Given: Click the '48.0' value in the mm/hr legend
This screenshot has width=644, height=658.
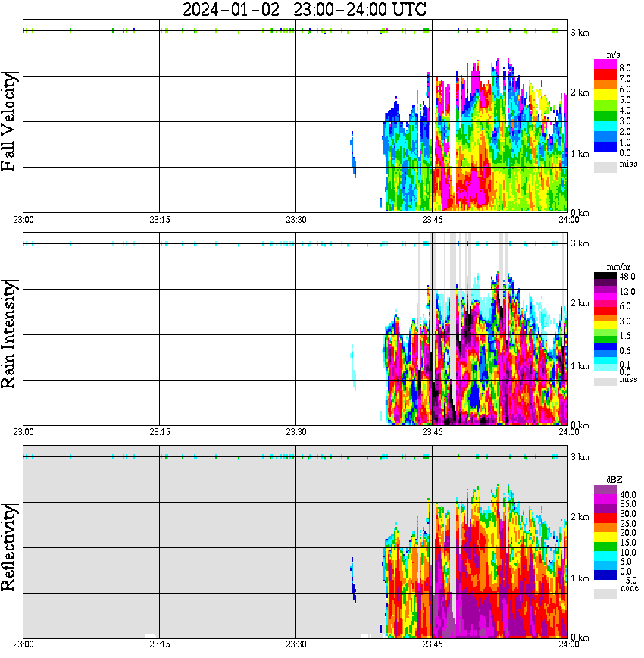Looking at the screenshot, I should pos(627,277).
